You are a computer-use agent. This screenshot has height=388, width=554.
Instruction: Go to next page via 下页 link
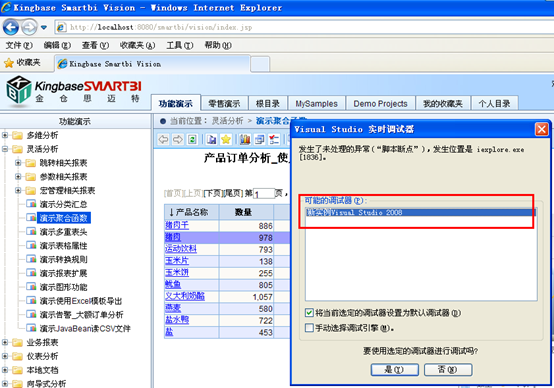click(213, 193)
